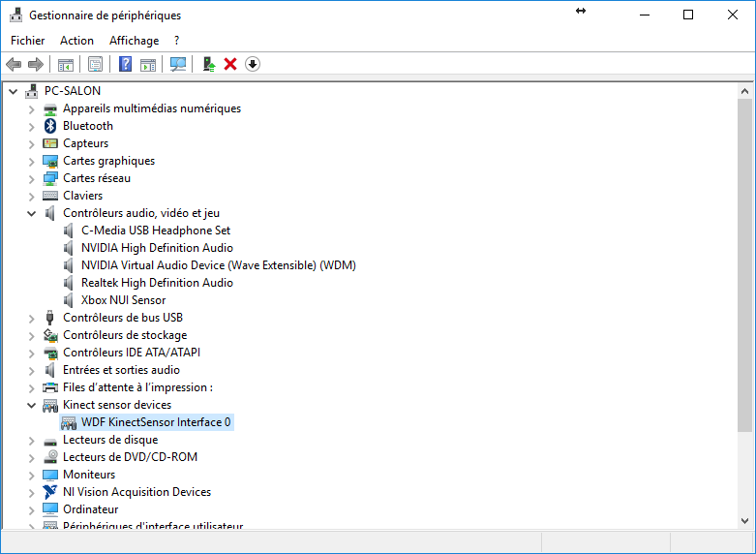756x554 pixels.
Task: Open the Action menu
Action: pos(76,41)
